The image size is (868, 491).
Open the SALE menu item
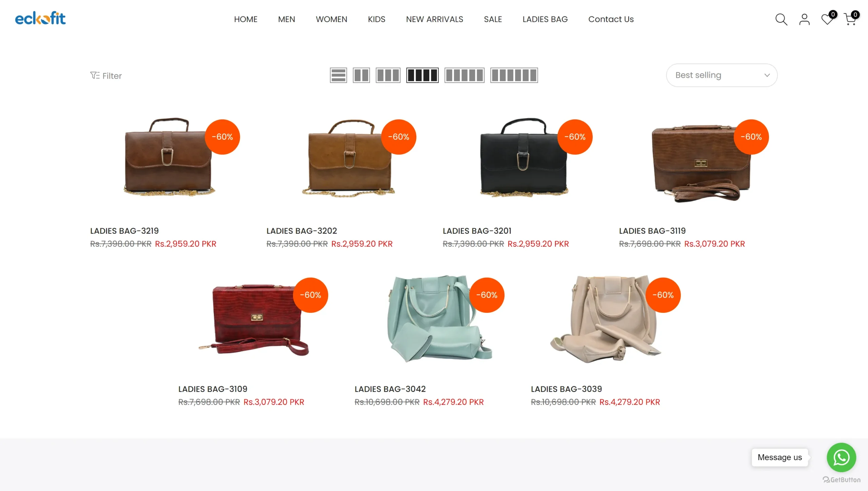493,19
